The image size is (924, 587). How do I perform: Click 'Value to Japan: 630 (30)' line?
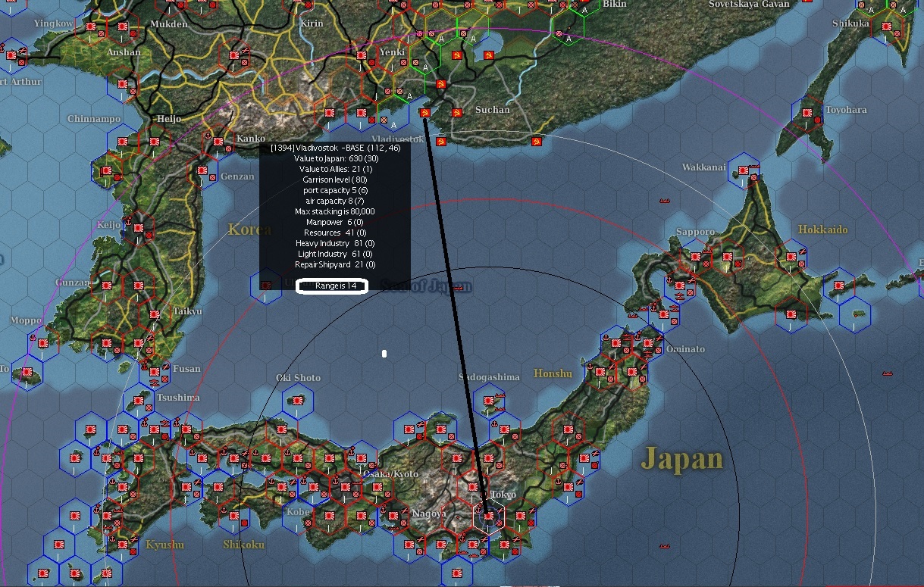pyautogui.click(x=334, y=158)
